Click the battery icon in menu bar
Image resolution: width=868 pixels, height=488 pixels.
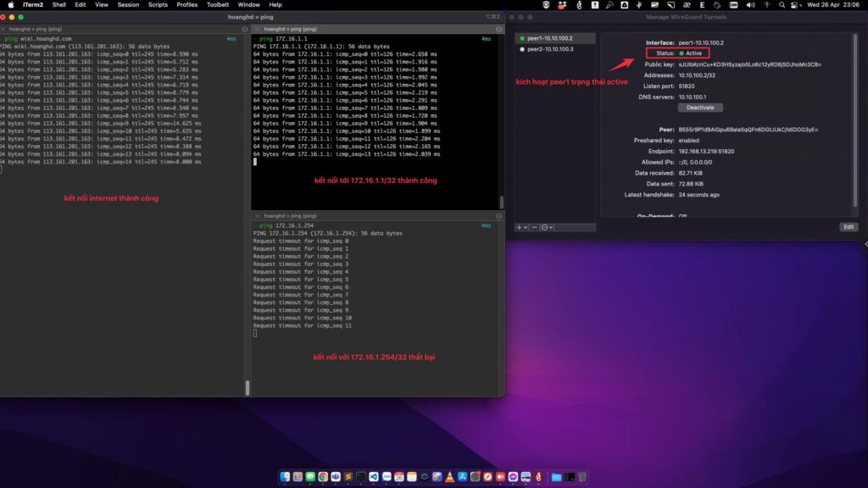point(733,4)
